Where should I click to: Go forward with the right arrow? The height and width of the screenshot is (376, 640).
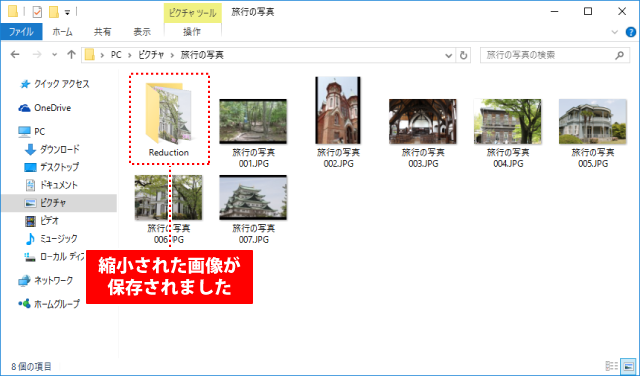(x=37, y=55)
